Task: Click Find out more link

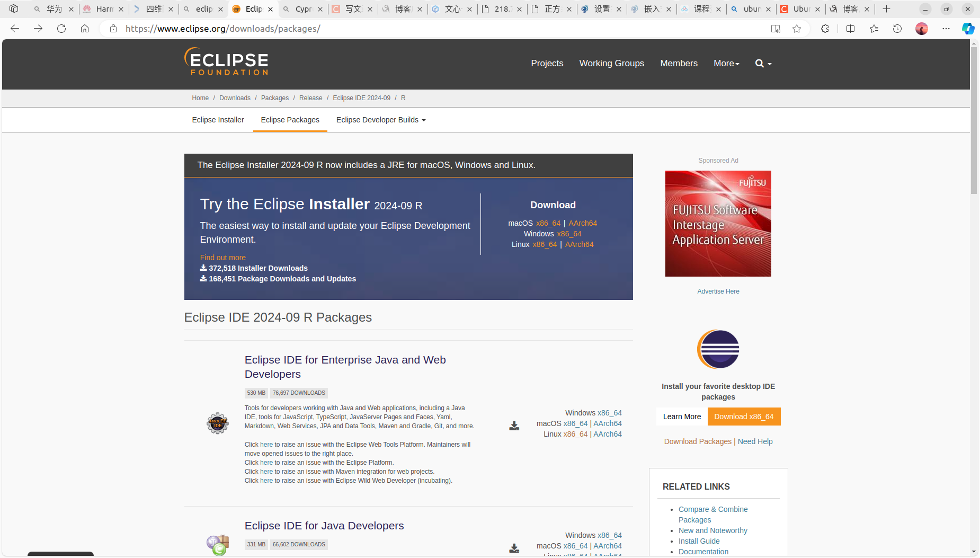Action: 222,258
